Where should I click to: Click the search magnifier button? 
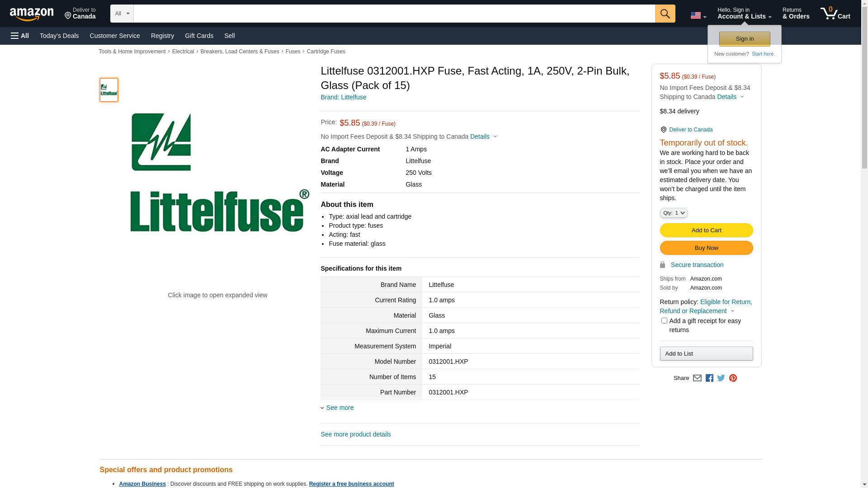pyautogui.click(x=665, y=14)
